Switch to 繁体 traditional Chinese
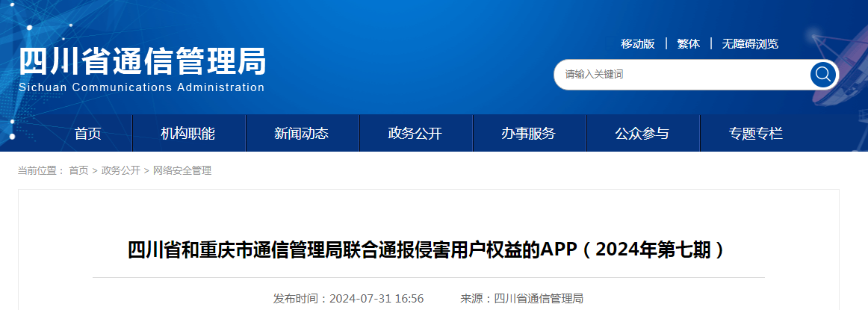The width and height of the screenshot is (868, 310). pos(688,44)
